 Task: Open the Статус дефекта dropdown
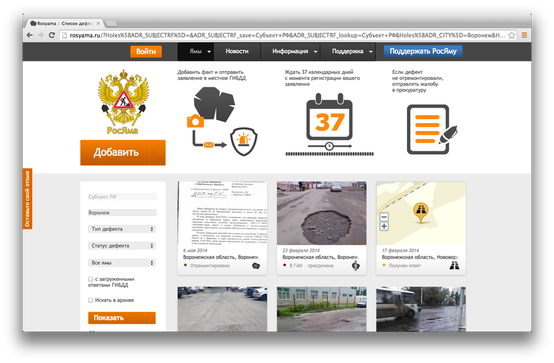122,246
